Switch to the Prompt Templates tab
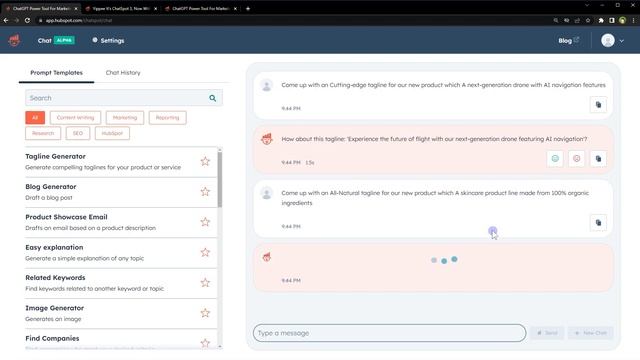Image resolution: width=640 pixels, height=360 pixels. [56, 73]
